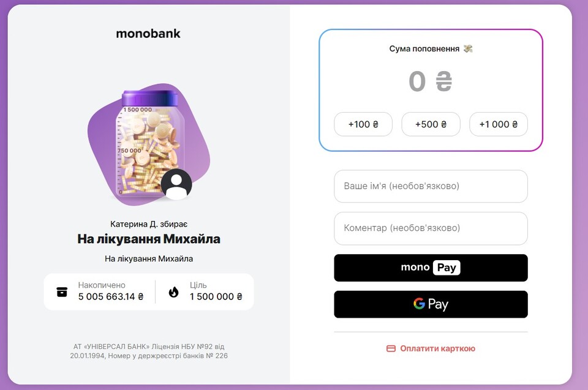Viewport: 588px width, 390px height.
Task: Add 1 000 ₴ to the amount
Action: pyautogui.click(x=498, y=124)
